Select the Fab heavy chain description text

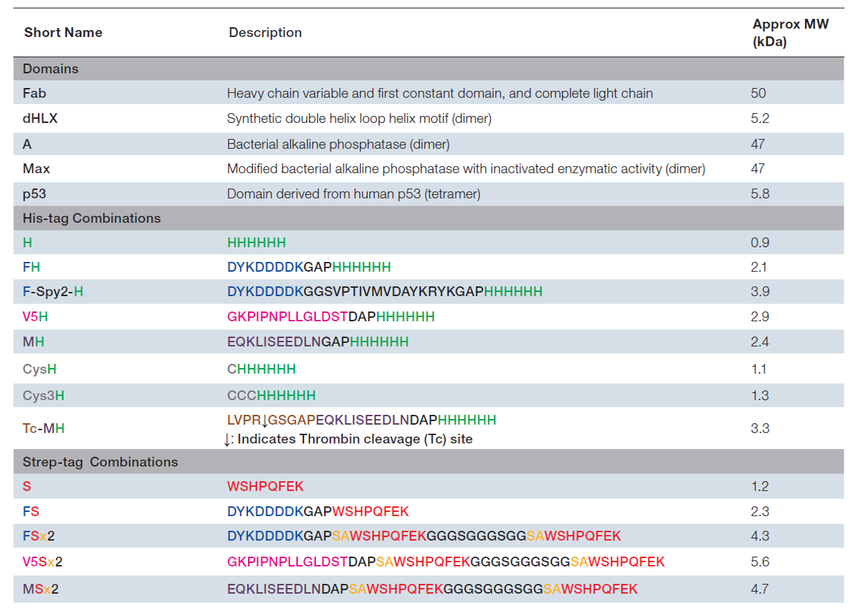click(440, 94)
